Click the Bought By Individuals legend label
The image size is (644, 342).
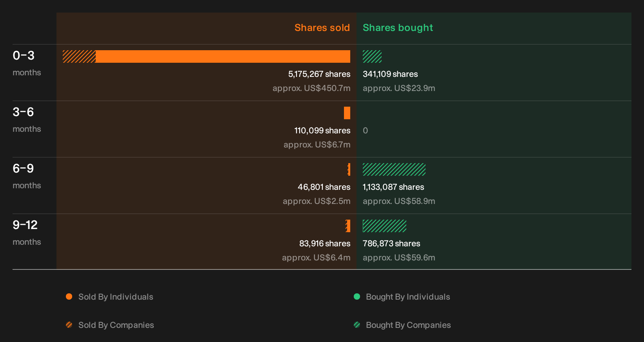point(408,297)
